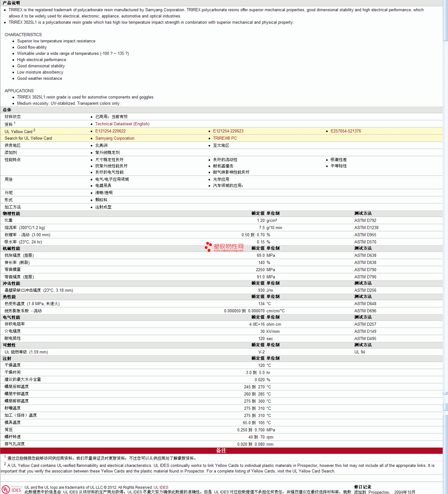This screenshot has height=494, width=448.
Task: Select the '已商用: 当前有效' material status value
Action: pyautogui.click(x=112, y=117)
